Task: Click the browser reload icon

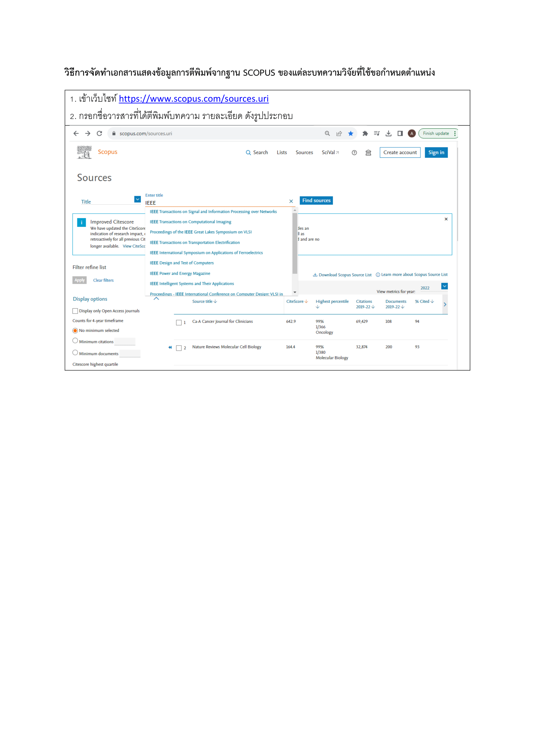Action: pos(99,133)
